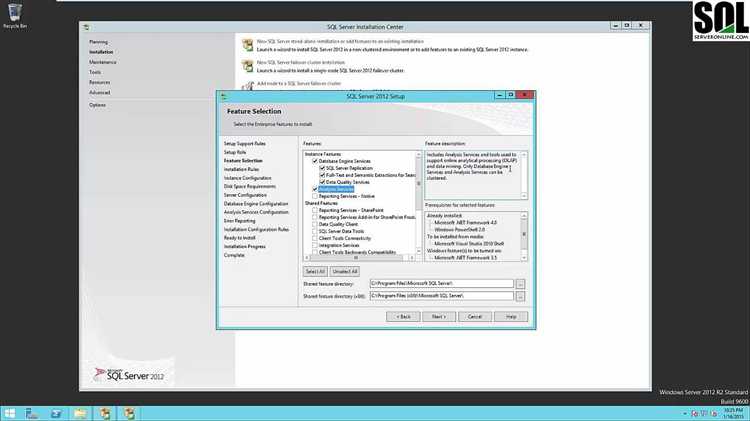This screenshot has width=750, height=421.
Task: Click the SQL Server Installation Center title bar icon
Action: 86,27
